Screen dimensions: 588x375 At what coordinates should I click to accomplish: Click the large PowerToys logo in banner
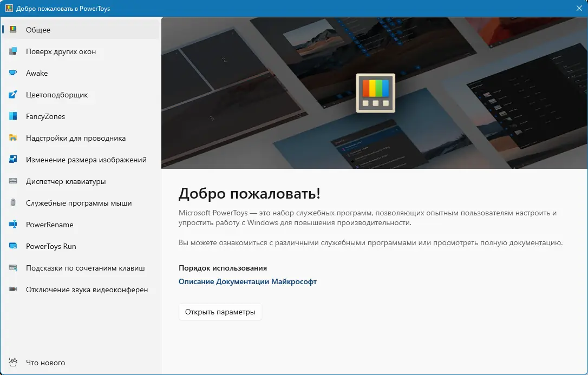[x=375, y=93]
